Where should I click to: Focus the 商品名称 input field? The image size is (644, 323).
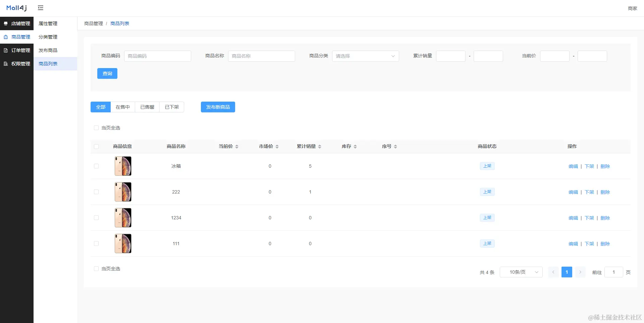262,56
